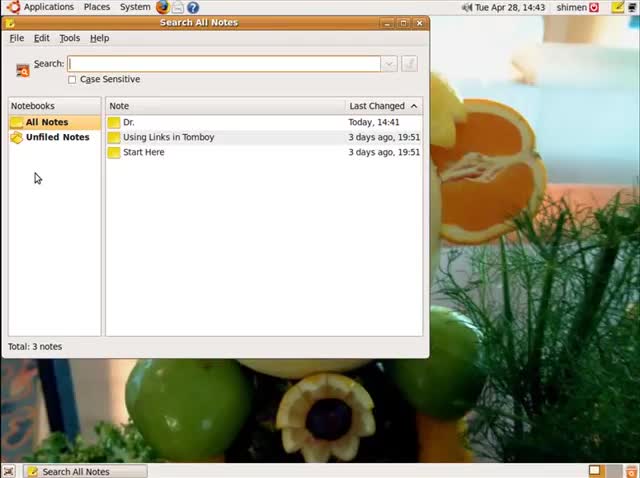Viewport: 640px width, 478px height.
Task: Select the All Notes notebook
Action: (55, 122)
